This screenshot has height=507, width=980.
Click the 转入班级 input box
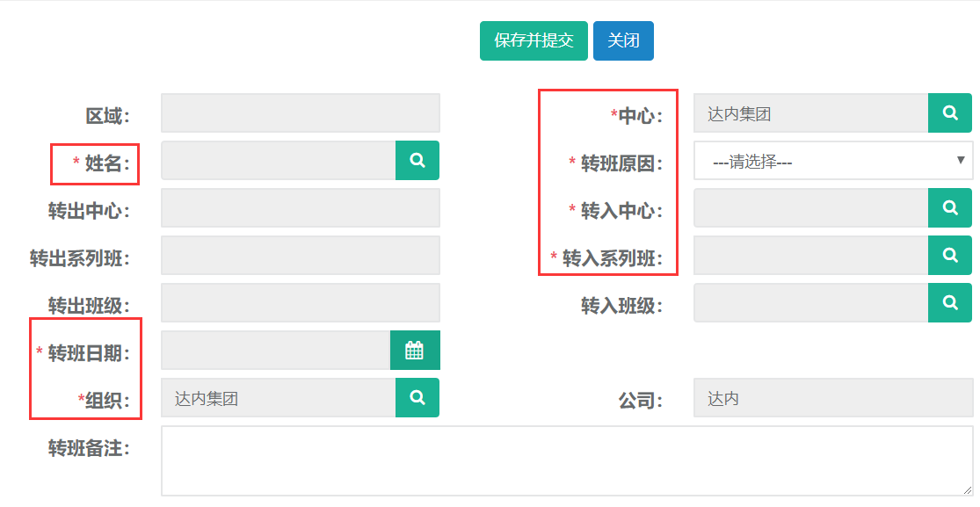click(810, 303)
